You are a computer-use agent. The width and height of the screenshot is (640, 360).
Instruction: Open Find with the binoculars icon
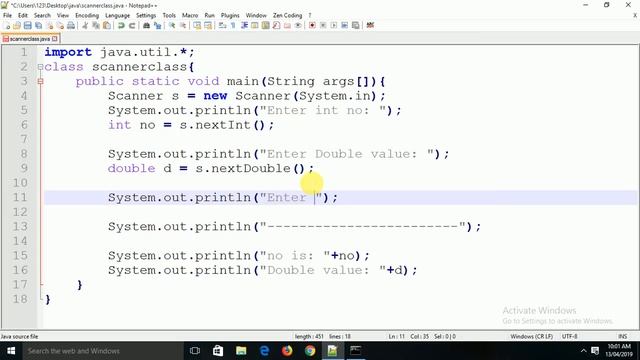[146, 25]
